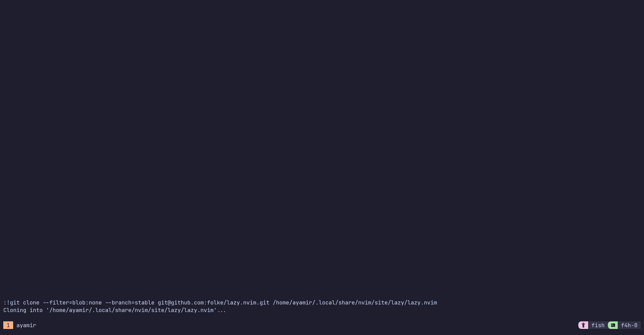This screenshot has width=644, height=335.
Task: Click the word clone in the command
Action: click(31, 302)
